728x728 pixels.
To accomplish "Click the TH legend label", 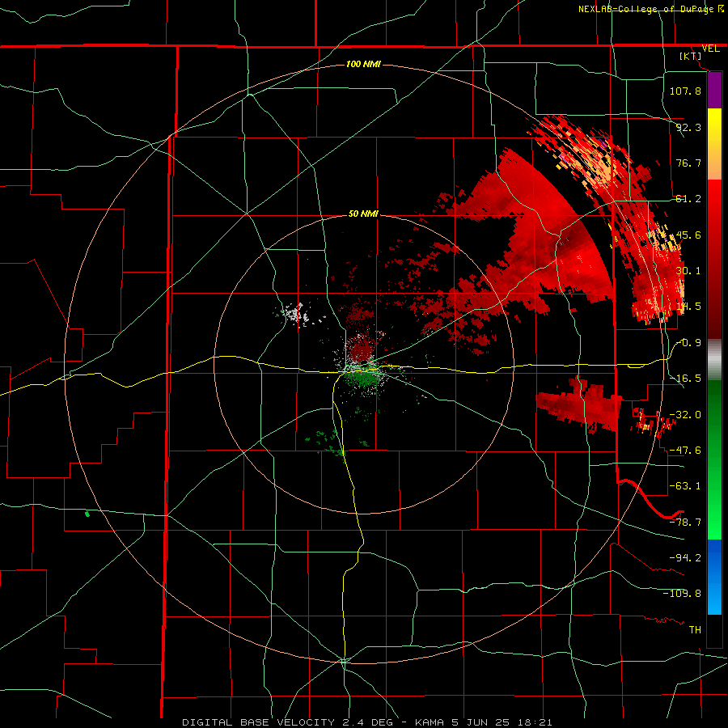I will point(695,629).
